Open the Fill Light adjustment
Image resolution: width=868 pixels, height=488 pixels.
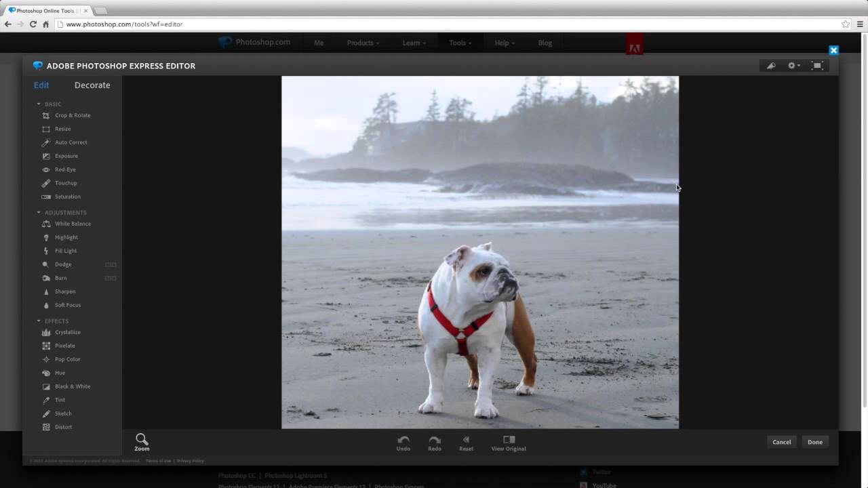point(59,251)
